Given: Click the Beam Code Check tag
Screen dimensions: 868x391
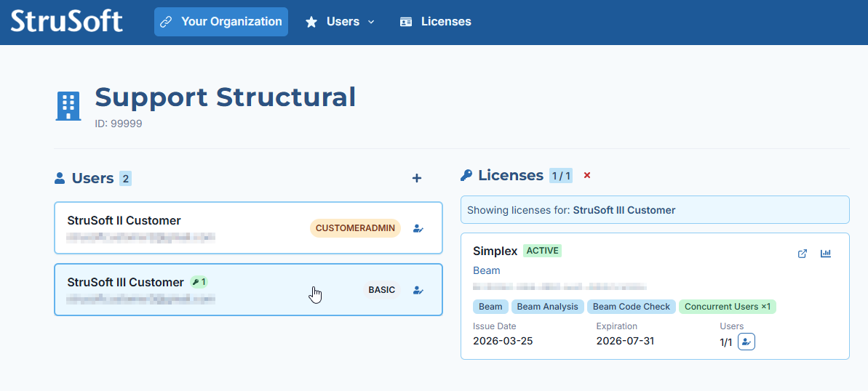Looking at the screenshot, I should [631, 307].
